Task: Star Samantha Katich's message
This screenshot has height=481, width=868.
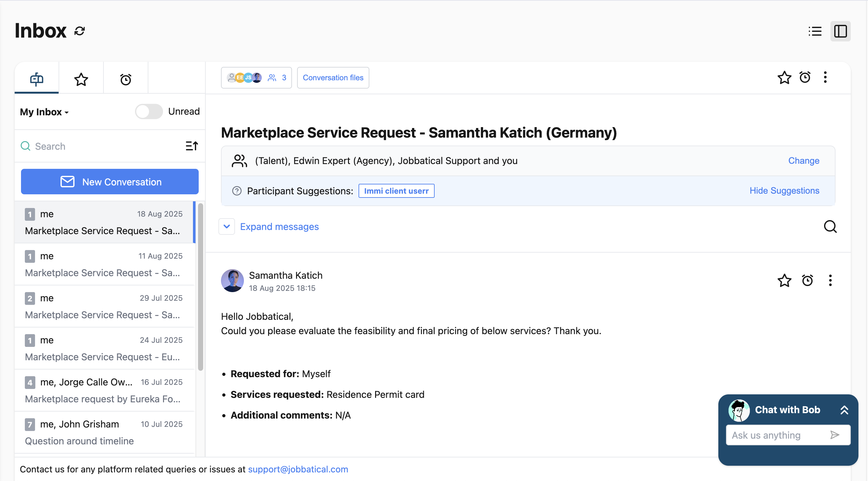Action: [x=784, y=280]
